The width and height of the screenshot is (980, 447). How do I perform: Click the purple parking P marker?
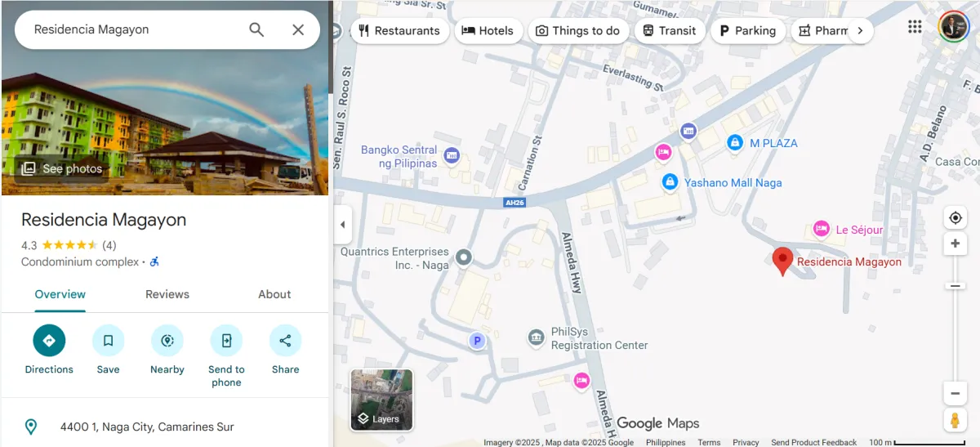477,341
